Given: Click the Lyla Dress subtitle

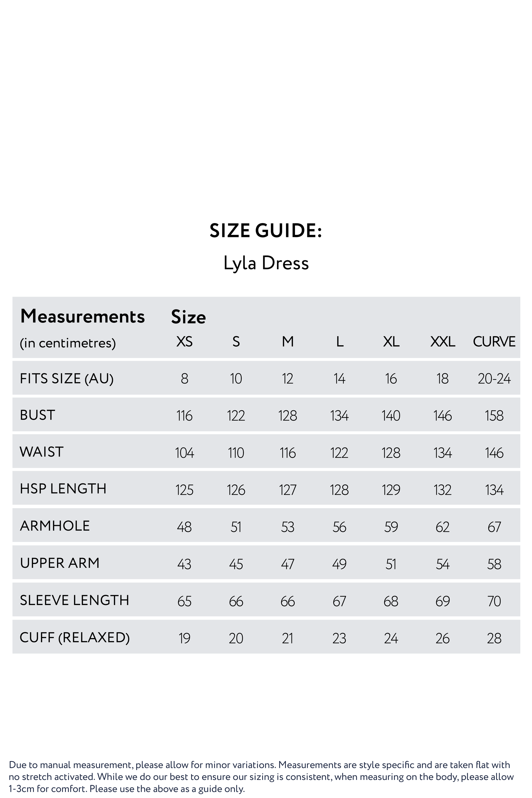Looking at the screenshot, I should click(266, 263).
